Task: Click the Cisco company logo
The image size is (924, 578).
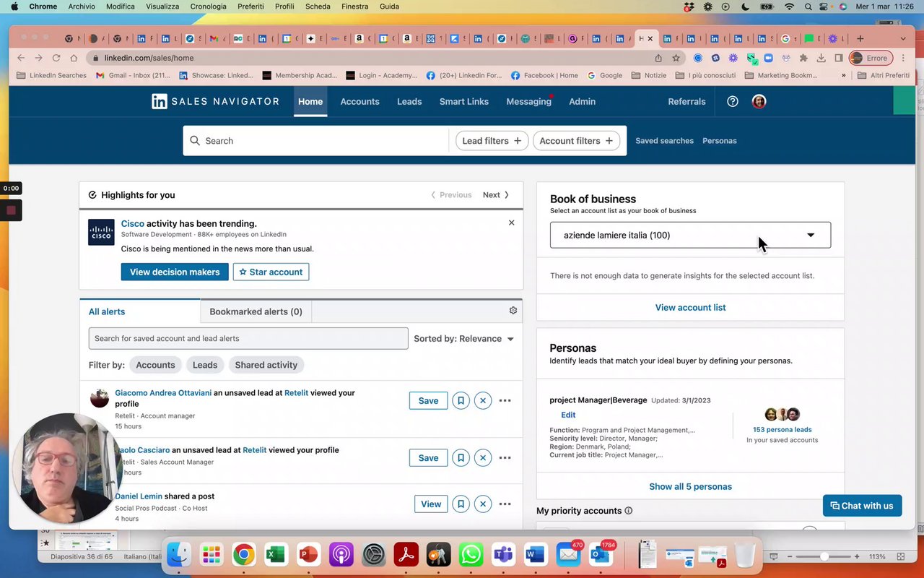Action: click(101, 232)
